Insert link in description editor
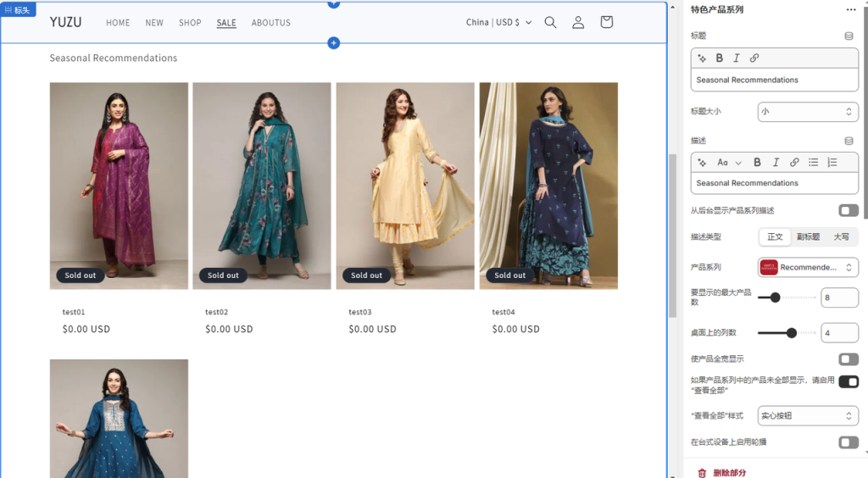Image resolution: width=868 pixels, height=478 pixels. 793,162
